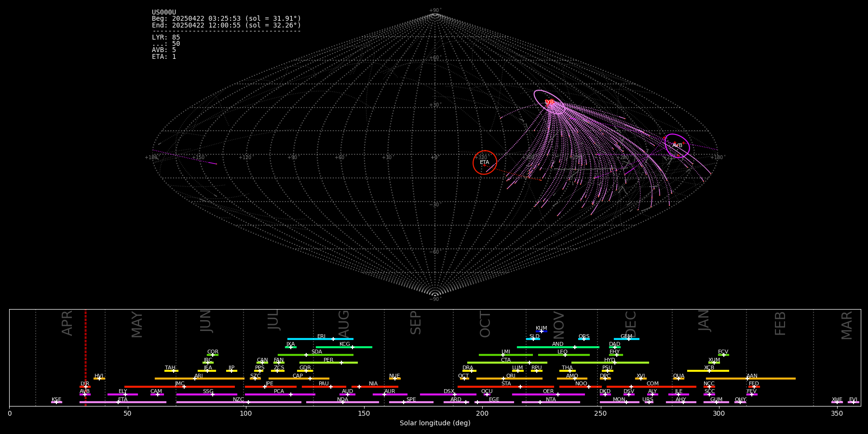Click the 'Solar longitude (deg)' axis label
This screenshot has width=868, height=434.
pos(435,423)
